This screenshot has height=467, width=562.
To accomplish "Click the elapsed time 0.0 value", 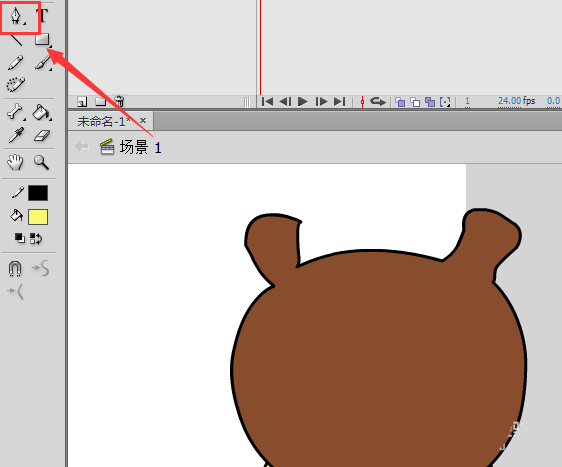I will point(553,101).
